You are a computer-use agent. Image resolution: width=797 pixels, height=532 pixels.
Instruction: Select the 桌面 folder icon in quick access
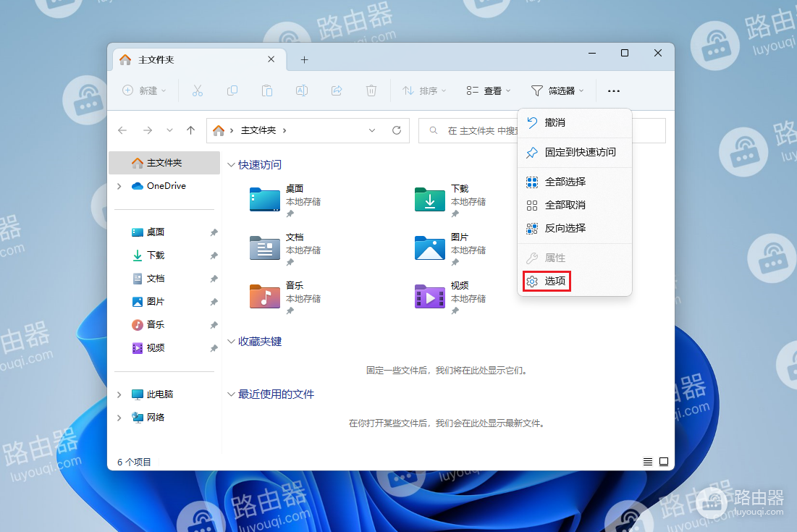(x=265, y=199)
